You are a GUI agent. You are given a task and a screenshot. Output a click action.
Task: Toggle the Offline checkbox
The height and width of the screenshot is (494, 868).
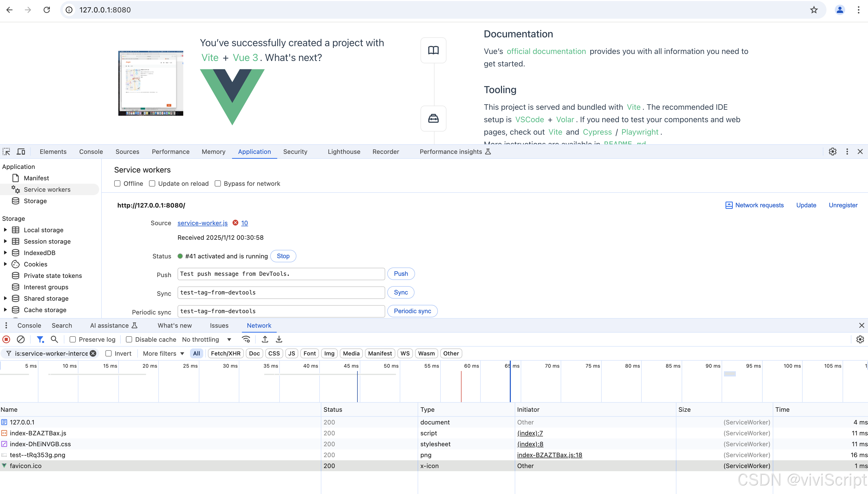click(x=117, y=183)
